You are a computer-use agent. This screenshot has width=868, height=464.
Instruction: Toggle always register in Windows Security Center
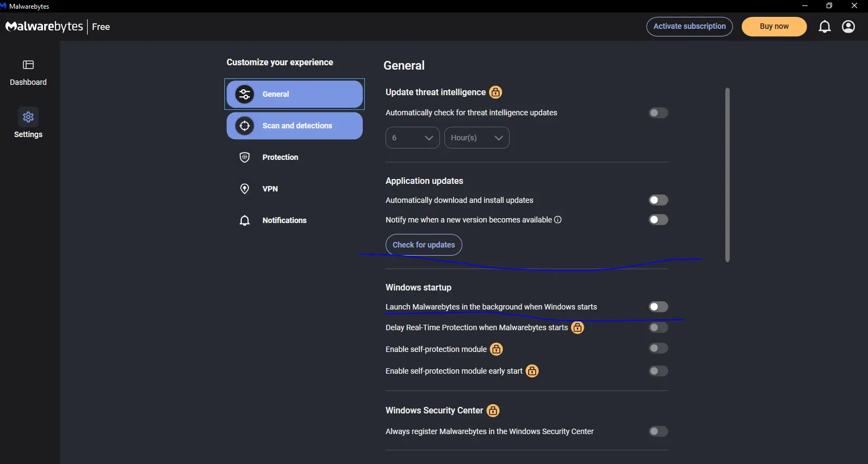[x=658, y=431]
